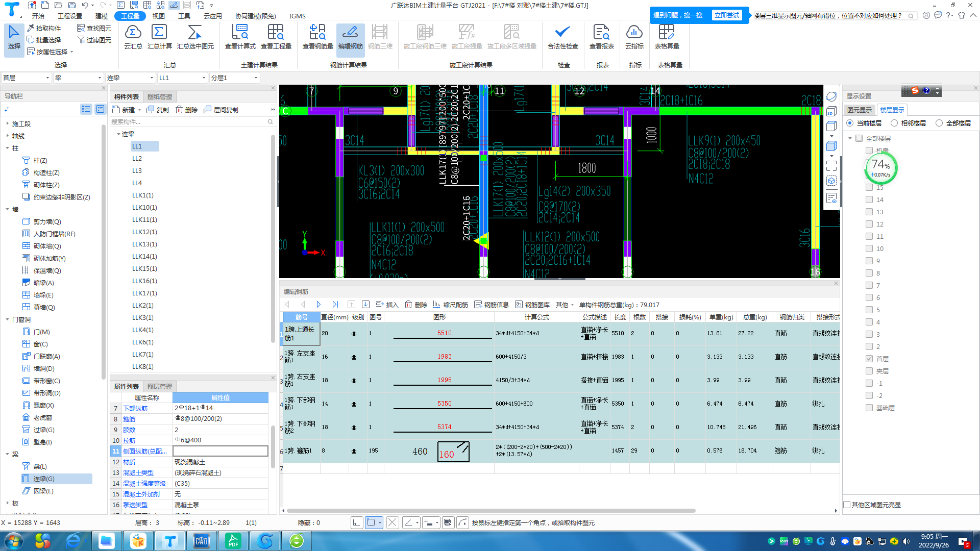Image resolution: width=980 pixels, height=551 pixels.
Task: Click move row down icon in rebar toolbar
Action: pos(365,305)
